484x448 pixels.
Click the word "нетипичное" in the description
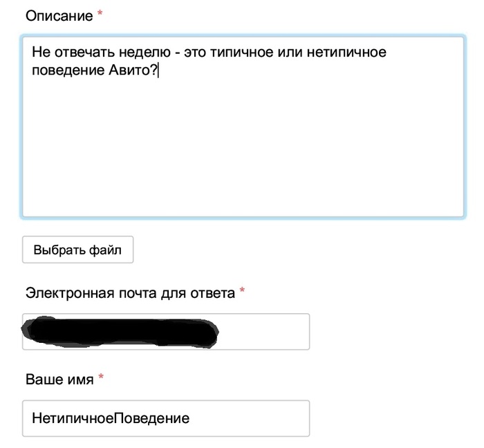click(x=349, y=53)
